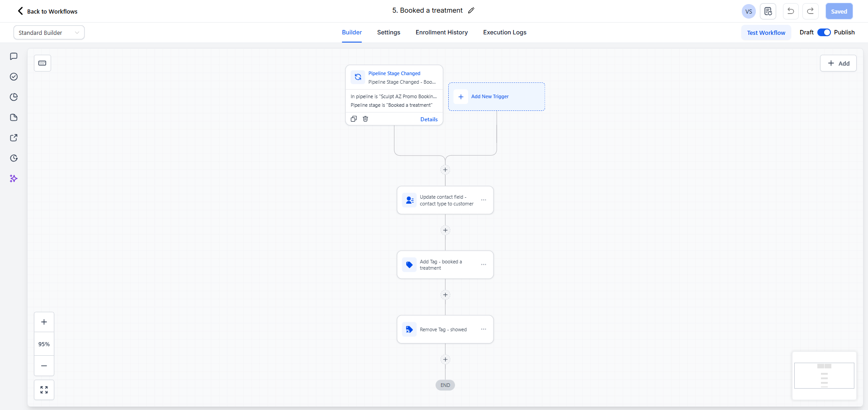Click the pencil icon to rename workflow
The image size is (868, 410).
tap(471, 10)
